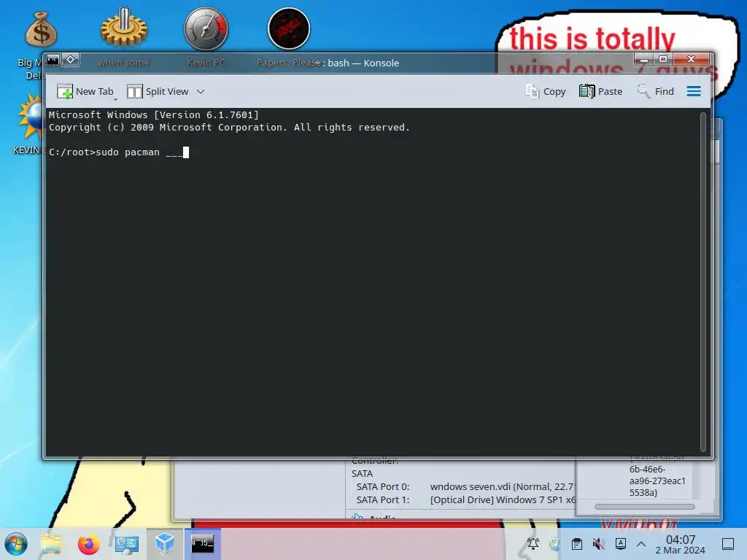Screen dimensions: 747x560
Task: Open the Papers, Please desktop icon
Action: click(x=289, y=28)
